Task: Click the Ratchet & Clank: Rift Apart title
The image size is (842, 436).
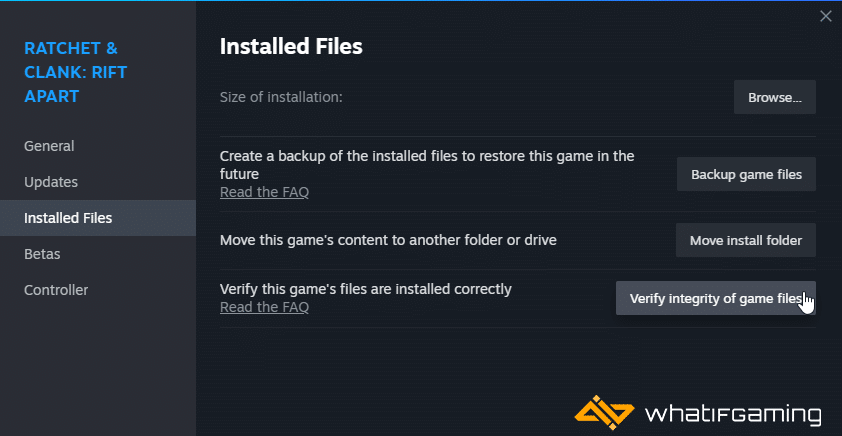Action: [76, 72]
